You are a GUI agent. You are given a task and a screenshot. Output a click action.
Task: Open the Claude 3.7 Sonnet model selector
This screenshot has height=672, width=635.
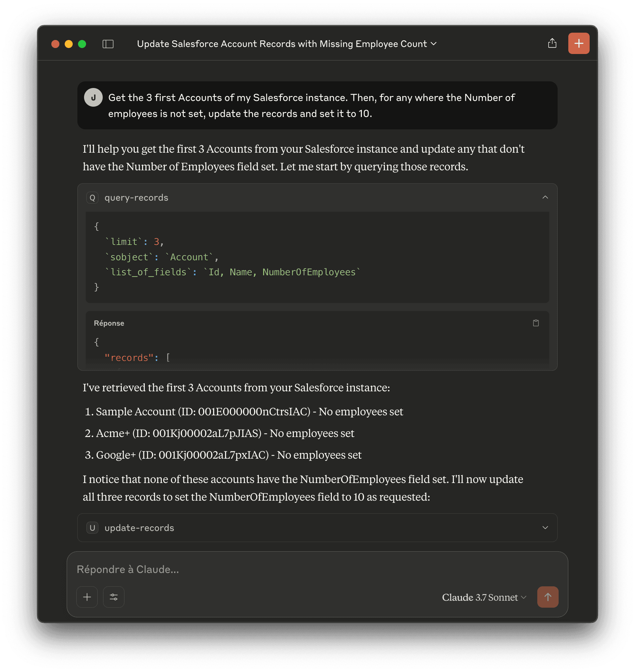484,597
